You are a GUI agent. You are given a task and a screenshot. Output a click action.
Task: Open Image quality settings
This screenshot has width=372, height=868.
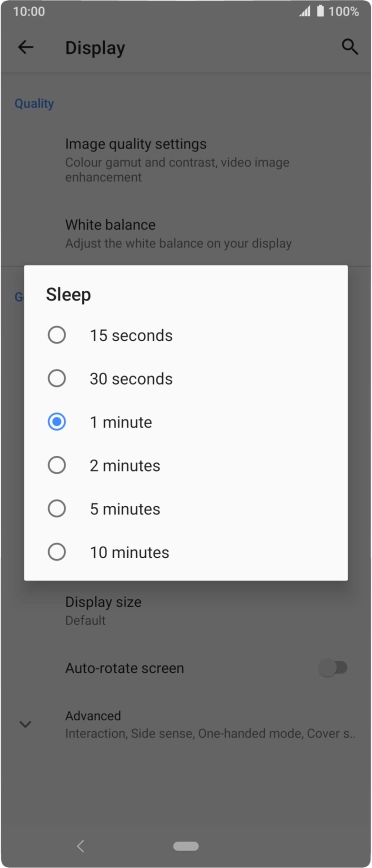(186, 159)
